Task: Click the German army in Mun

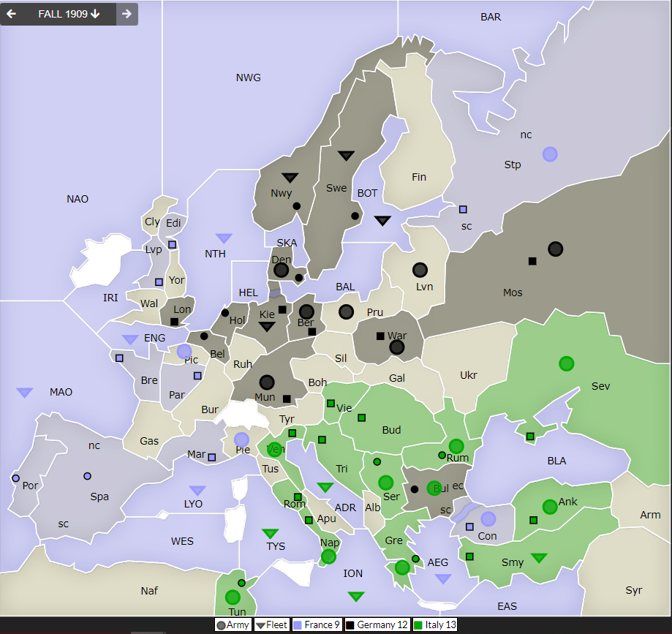Action: tap(267, 382)
